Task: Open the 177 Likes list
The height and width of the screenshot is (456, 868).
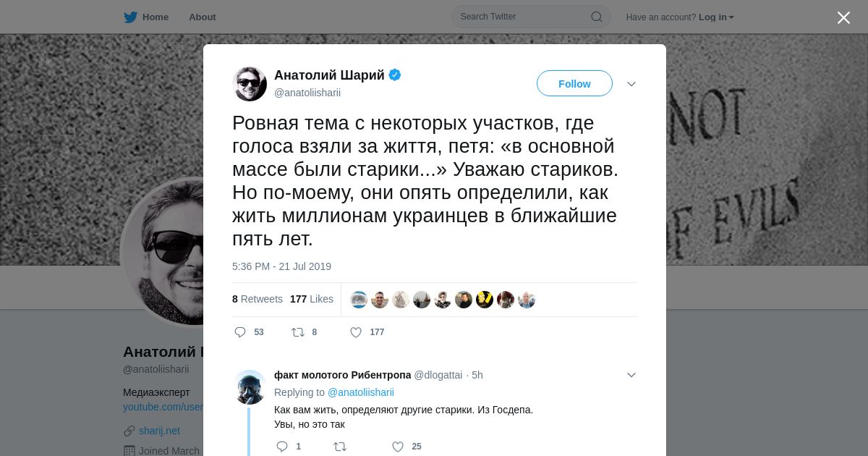Action: tap(312, 299)
